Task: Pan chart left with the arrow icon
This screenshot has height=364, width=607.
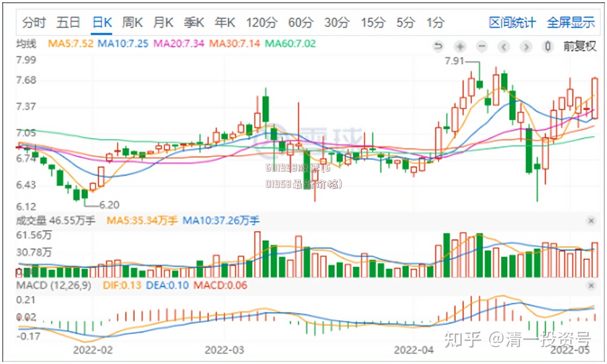Action: 504,46
